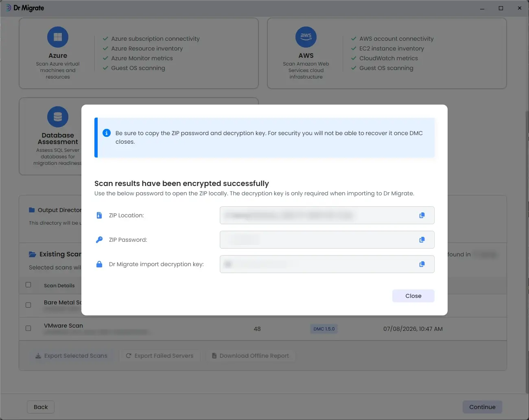Image resolution: width=529 pixels, height=420 pixels.
Task: Click the AWS scan icon
Action: point(306,37)
